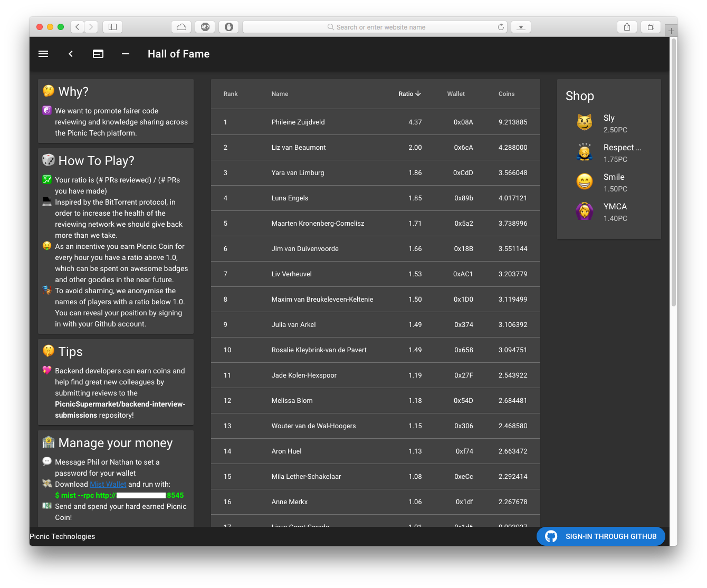The height and width of the screenshot is (588, 707).
Task: Open the Mist Wallet download link
Action: [108, 484]
